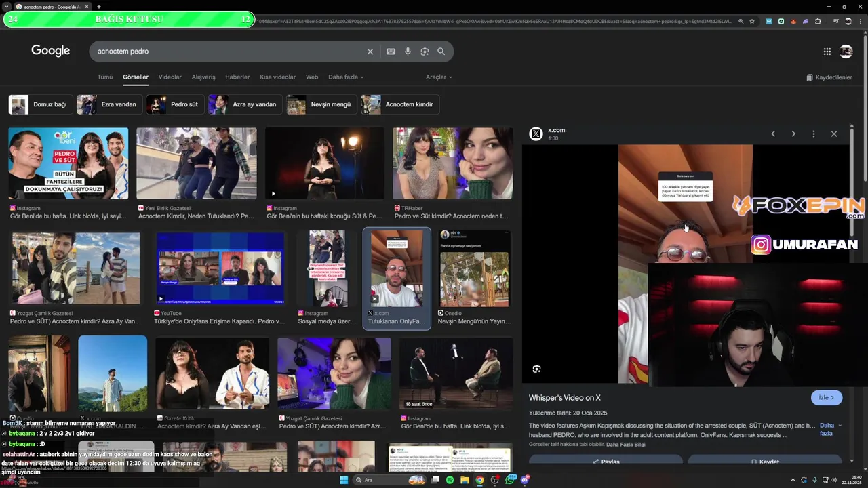868x488 pixels.
Task: Clear the search box with the X icon
Action: click(x=370, y=52)
